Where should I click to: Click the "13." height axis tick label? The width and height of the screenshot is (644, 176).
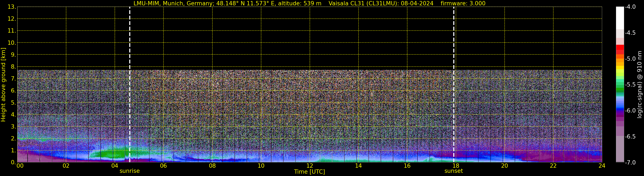point(12,7)
